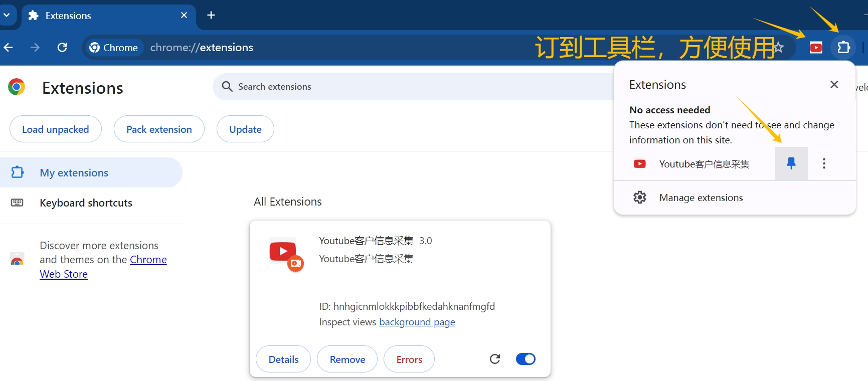Click the Chrome site info chip
Screen dimensions: 868x381
point(114,48)
